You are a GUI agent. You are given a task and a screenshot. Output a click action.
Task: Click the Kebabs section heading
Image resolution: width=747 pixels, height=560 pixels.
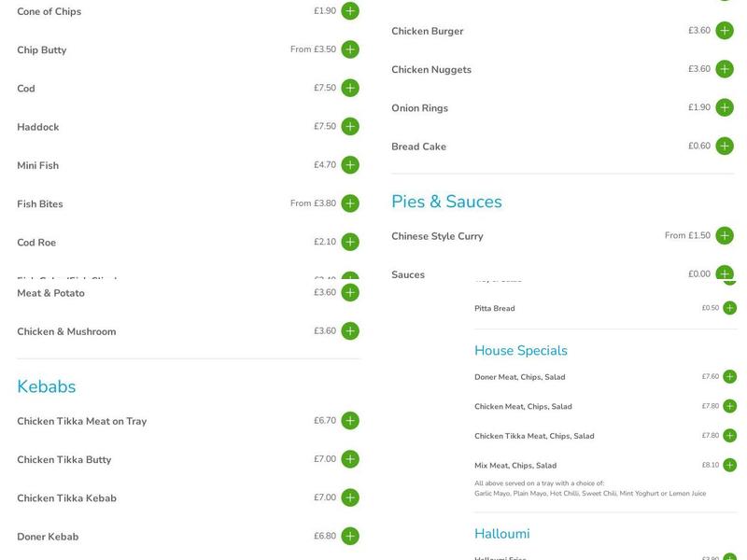pyautogui.click(x=47, y=386)
